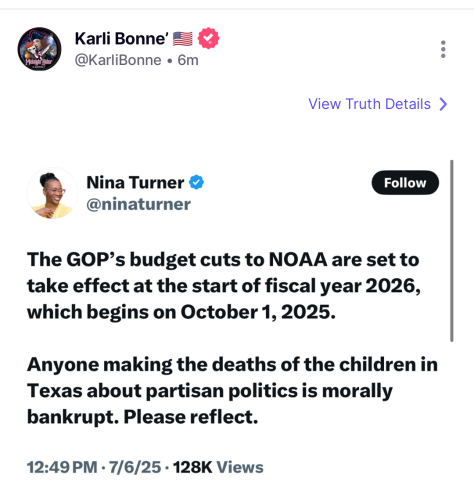
Task: Open View Truth Details link
Action: pos(369,104)
